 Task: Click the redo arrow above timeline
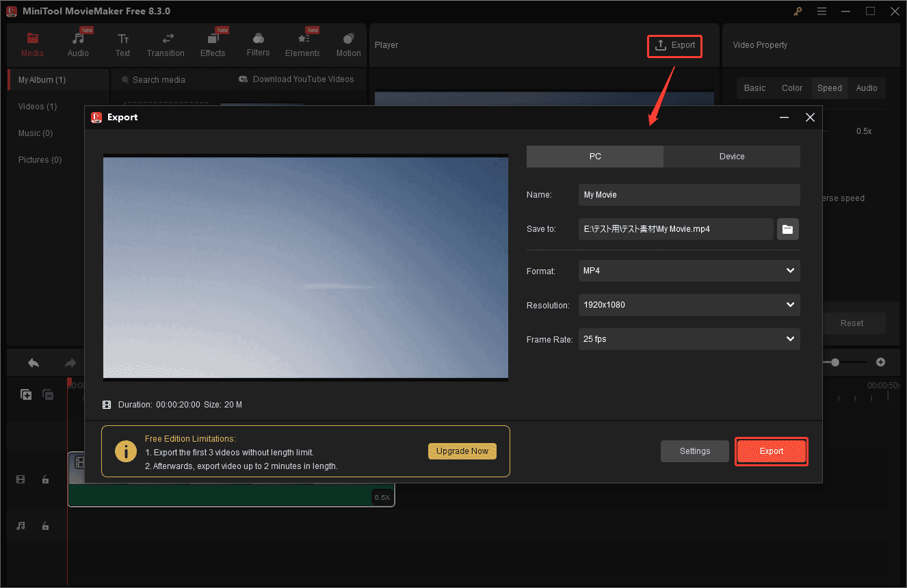coord(70,362)
